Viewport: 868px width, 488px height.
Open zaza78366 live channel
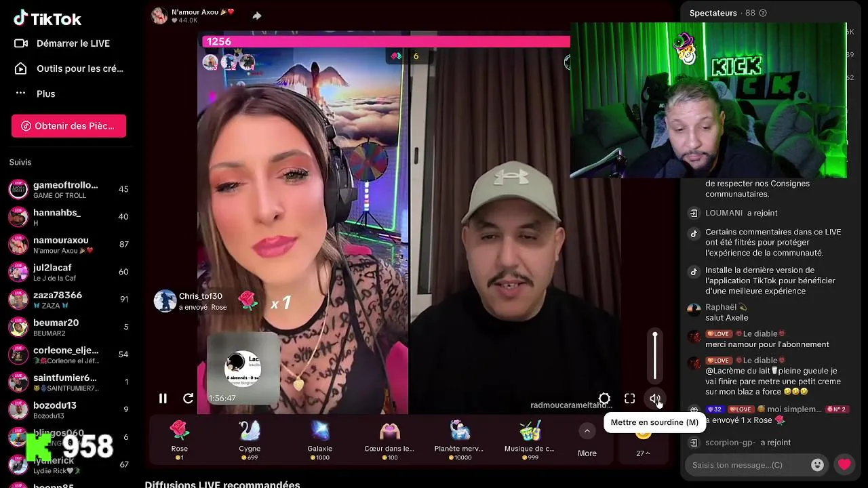point(68,300)
